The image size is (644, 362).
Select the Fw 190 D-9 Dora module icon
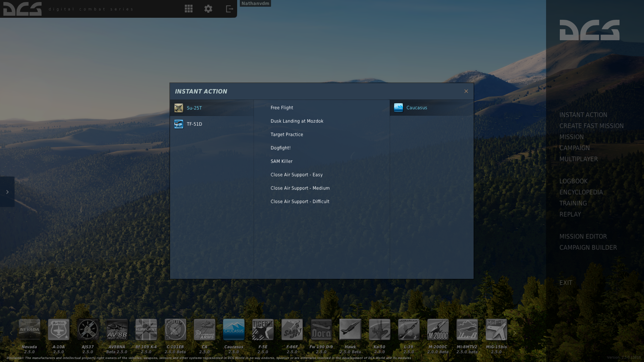pos(321,329)
